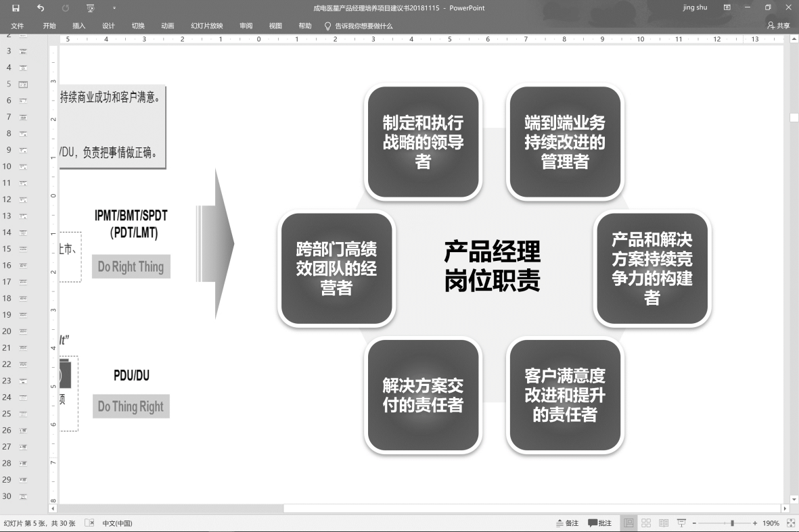Toggle the 批注 comments pane

(600, 523)
